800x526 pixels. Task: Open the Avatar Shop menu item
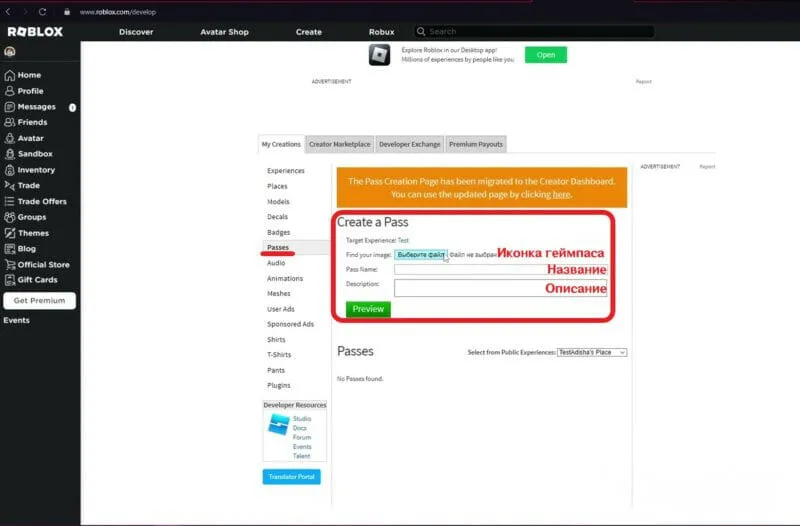224,32
